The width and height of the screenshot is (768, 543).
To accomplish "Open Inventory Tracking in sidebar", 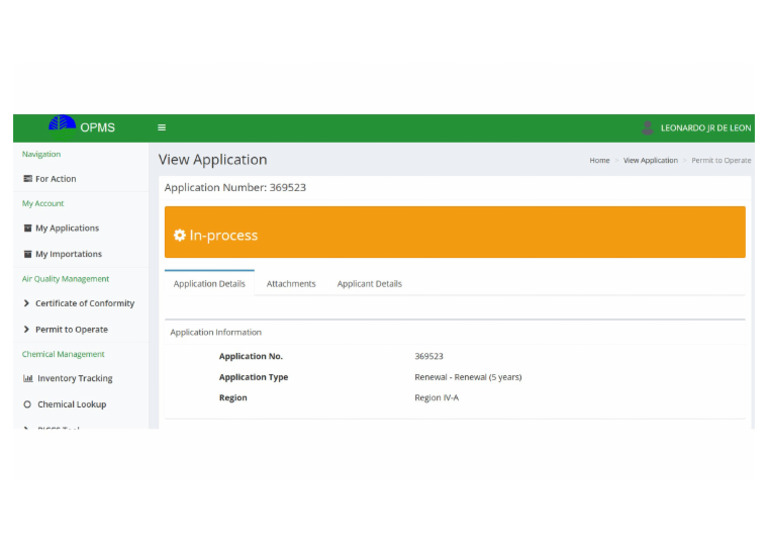I will (x=81, y=378).
